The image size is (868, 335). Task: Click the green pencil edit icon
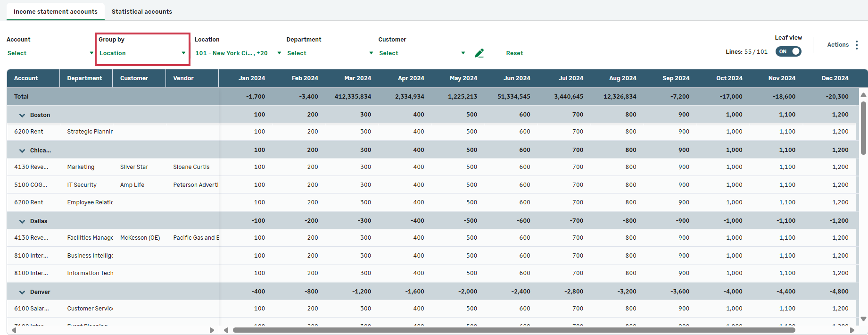click(479, 53)
